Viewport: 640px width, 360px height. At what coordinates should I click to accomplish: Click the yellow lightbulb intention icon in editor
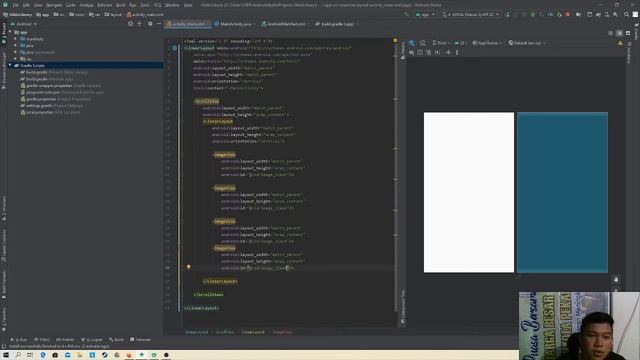coord(189,267)
